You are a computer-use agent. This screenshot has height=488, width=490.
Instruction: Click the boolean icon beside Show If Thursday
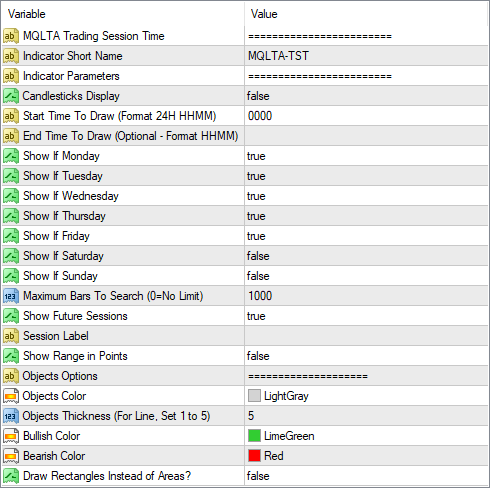click(11, 216)
